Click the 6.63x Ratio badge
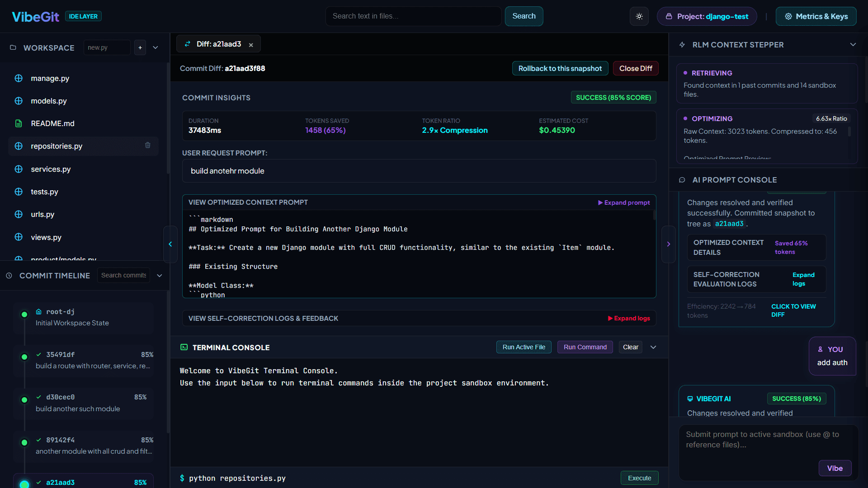868x488 pixels. (831, 118)
